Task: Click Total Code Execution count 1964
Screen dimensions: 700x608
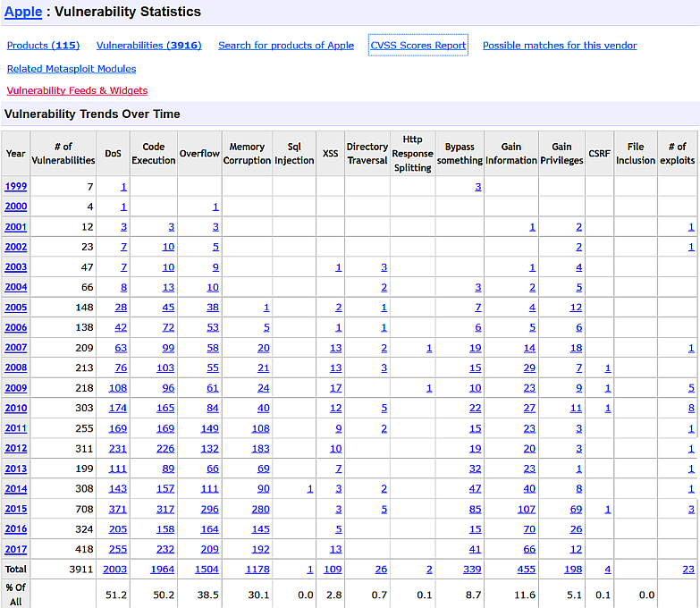Action: tap(163, 570)
